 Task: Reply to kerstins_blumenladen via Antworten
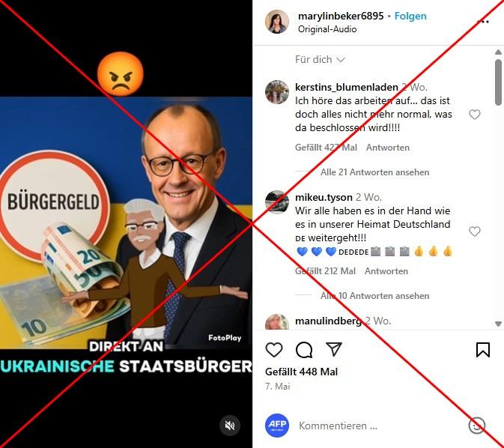pyautogui.click(x=388, y=148)
